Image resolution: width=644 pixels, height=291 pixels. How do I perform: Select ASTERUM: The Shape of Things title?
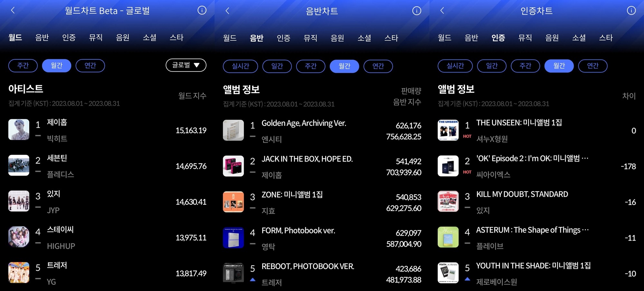(x=532, y=230)
